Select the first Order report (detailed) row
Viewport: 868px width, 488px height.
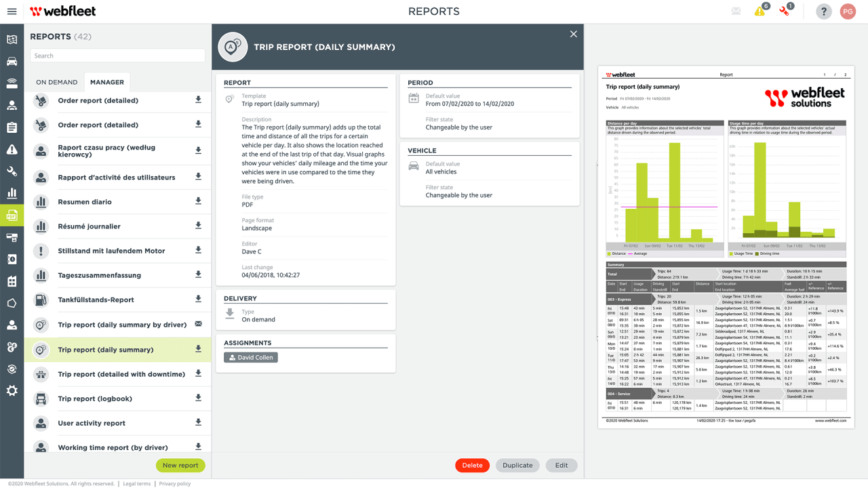[x=118, y=100]
